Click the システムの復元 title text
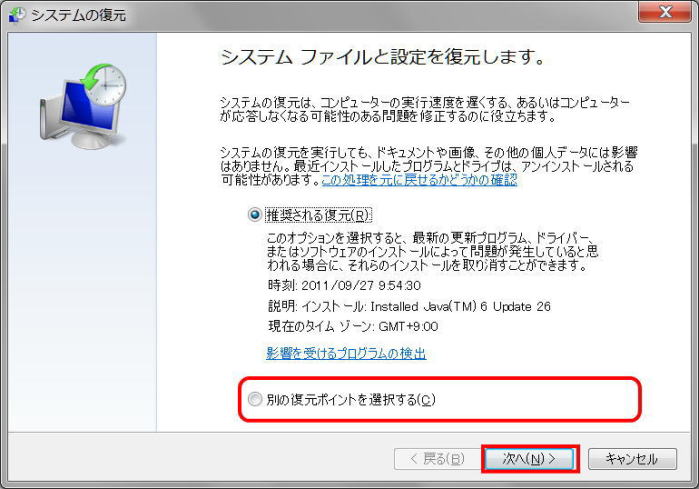Viewport: 699px width, 489px height. coord(78,15)
